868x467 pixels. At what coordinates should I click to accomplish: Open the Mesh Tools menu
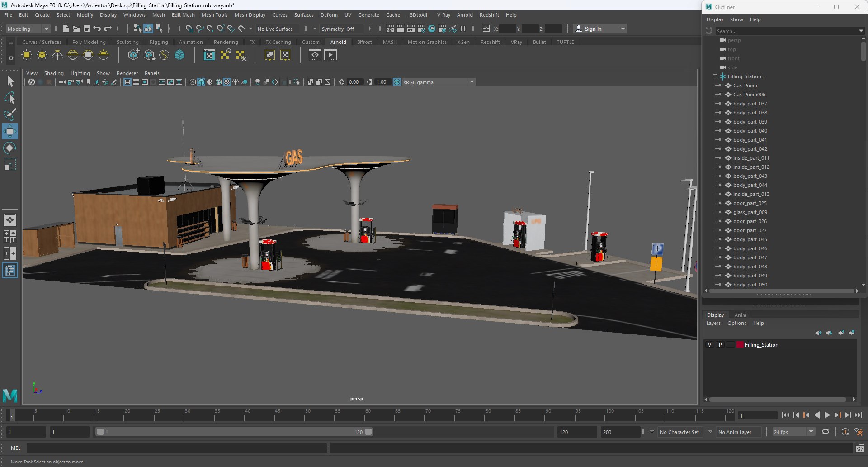(x=214, y=15)
